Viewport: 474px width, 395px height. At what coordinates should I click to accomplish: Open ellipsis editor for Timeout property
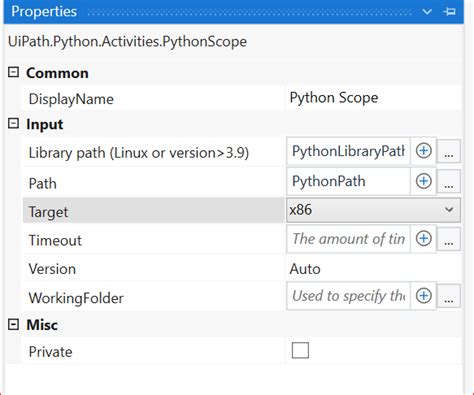tap(449, 239)
